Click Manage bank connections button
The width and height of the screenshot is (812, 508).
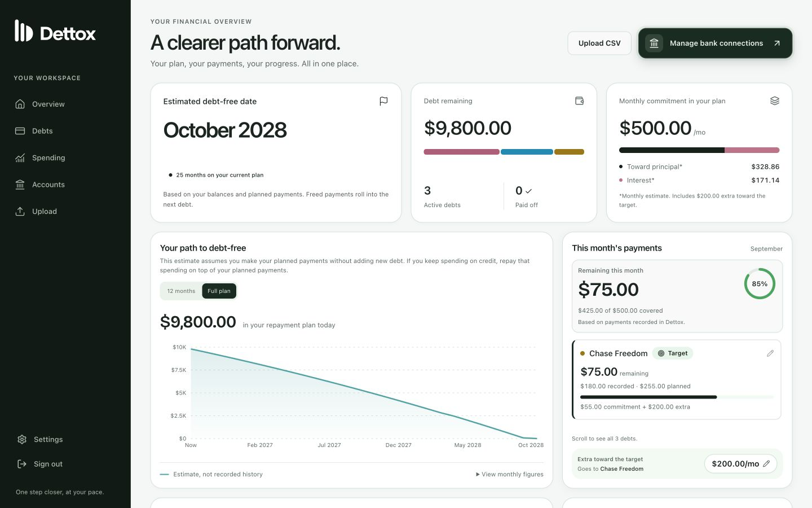715,43
